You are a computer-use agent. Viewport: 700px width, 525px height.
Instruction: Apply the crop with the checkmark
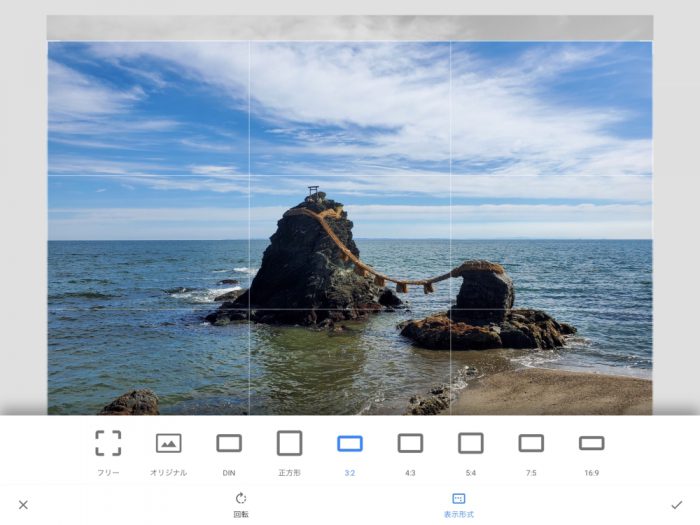point(677,505)
